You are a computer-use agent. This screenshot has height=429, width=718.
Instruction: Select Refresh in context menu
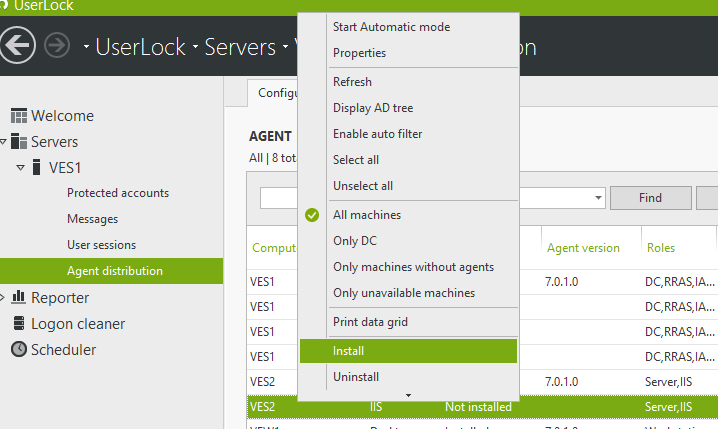tap(352, 82)
